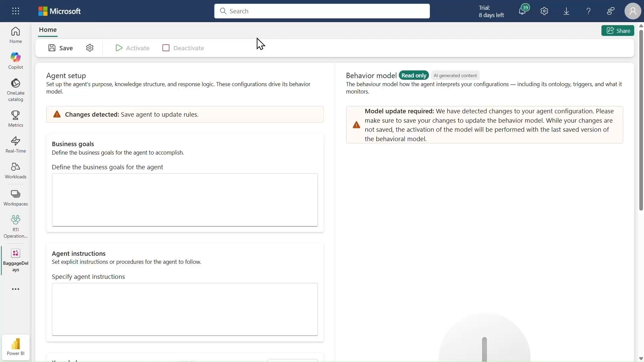The image size is (644, 362).
Task: Click the agent settings gear beside Save
Action: [90, 48]
